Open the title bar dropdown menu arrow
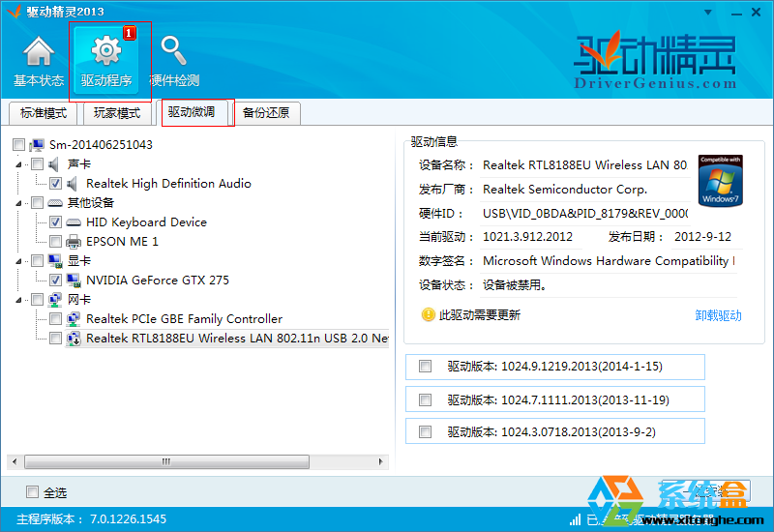This screenshot has height=532, width=774. (708, 13)
